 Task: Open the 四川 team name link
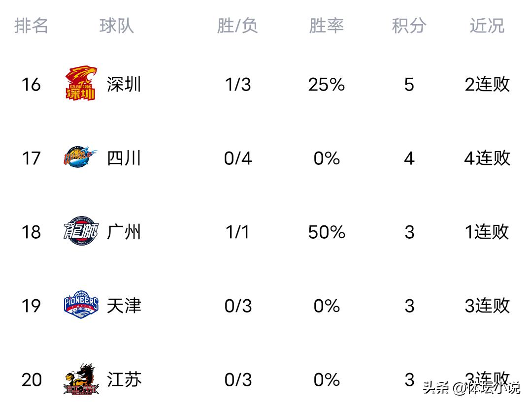pos(124,158)
